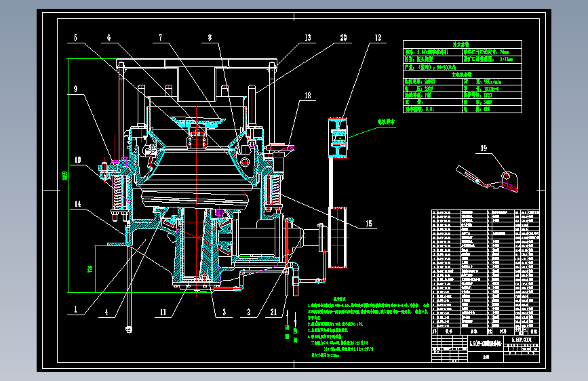Click part callout number 13
Screen dimensions: 588x381
click(308, 37)
